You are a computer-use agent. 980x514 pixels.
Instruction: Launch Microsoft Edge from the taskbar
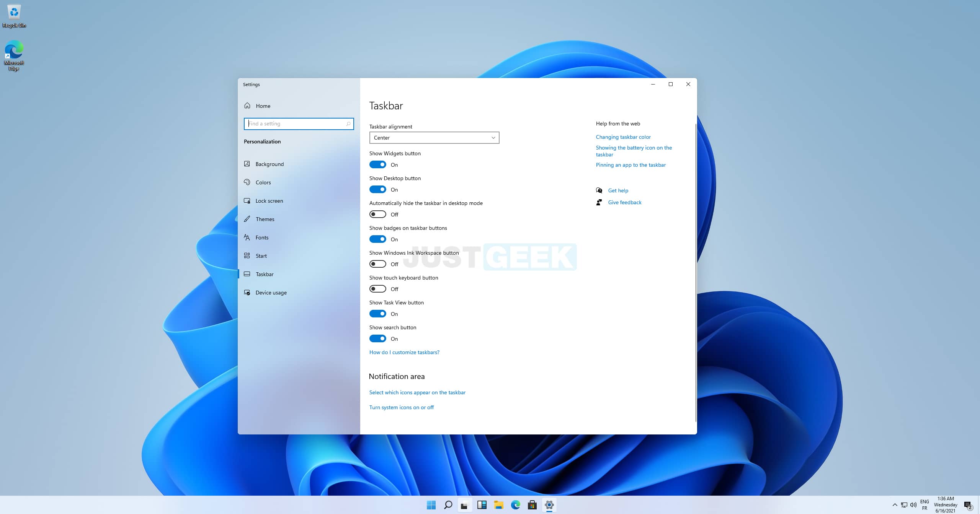pos(515,505)
